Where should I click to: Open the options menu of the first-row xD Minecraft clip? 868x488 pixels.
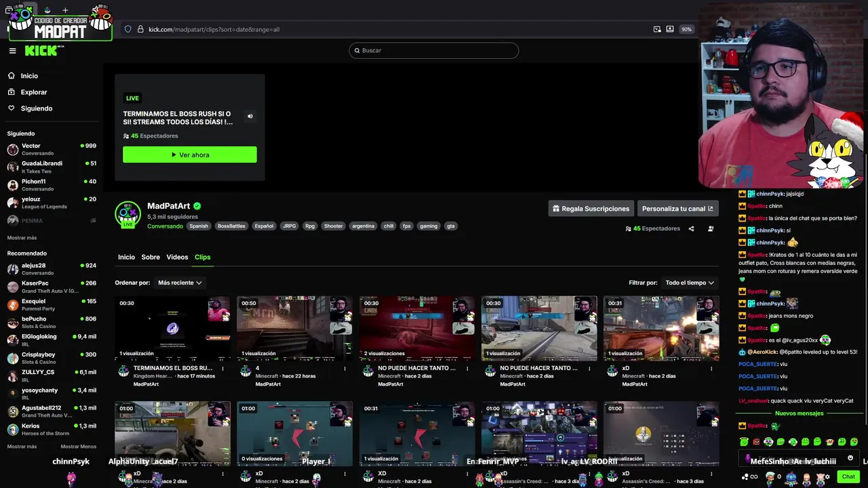[711, 369]
